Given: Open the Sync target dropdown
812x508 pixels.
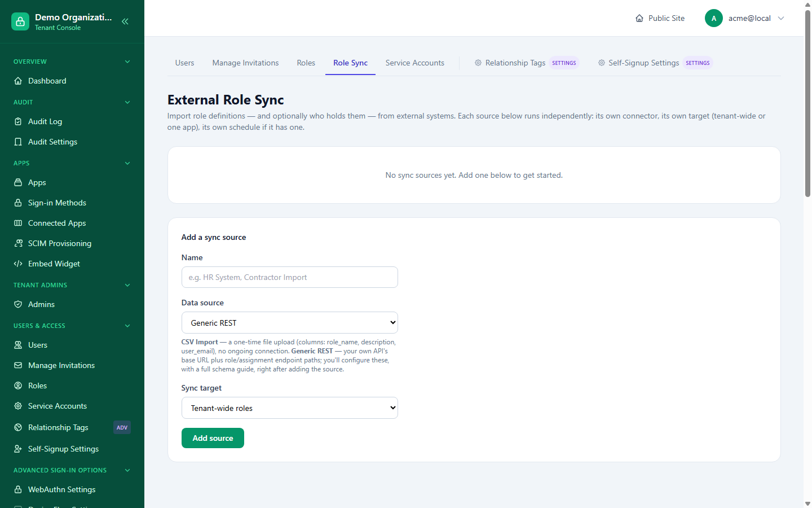Looking at the screenshot, I should point(290,408).
